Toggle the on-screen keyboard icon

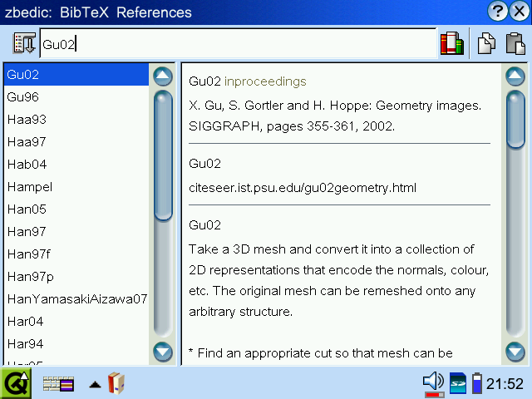tap(58, 384)
